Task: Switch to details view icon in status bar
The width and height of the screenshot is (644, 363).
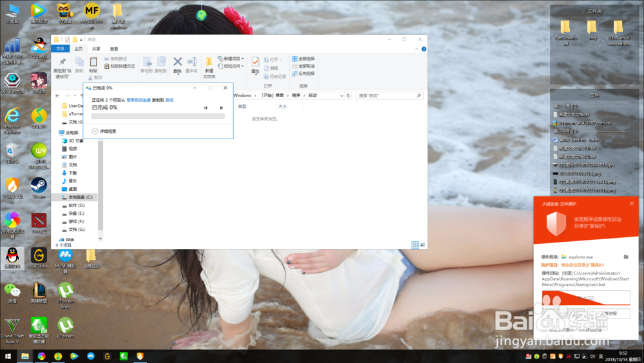Action: [415, 245]
